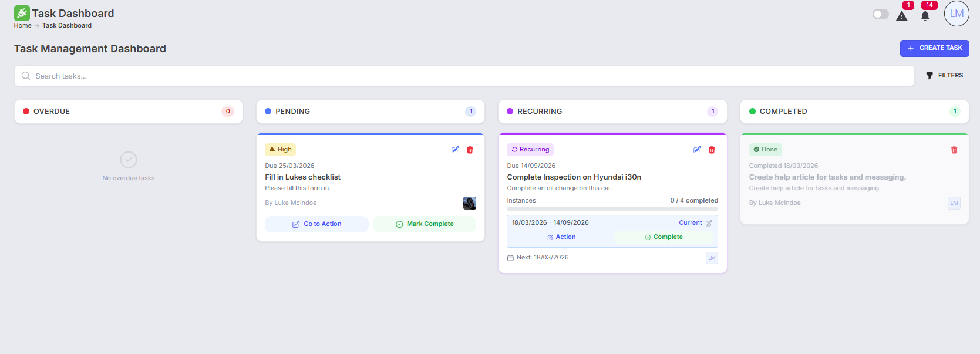Go to Home breadcrumb link
Screen dimensions: 980x354
(x=23, y=26)
